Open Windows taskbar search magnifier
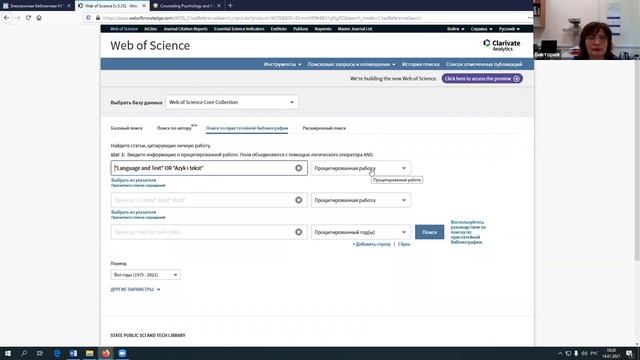The height and width of the screenshot is (360, 640). (x=24, y=353)
